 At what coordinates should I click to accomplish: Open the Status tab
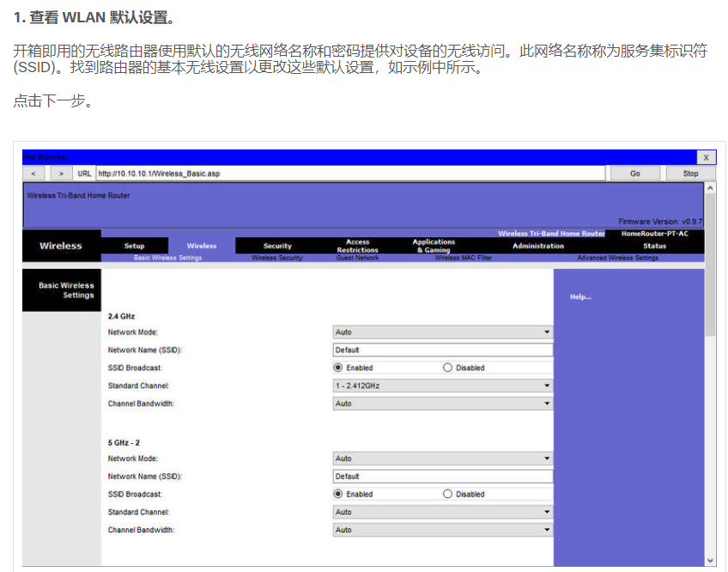(x=654, y=245)
